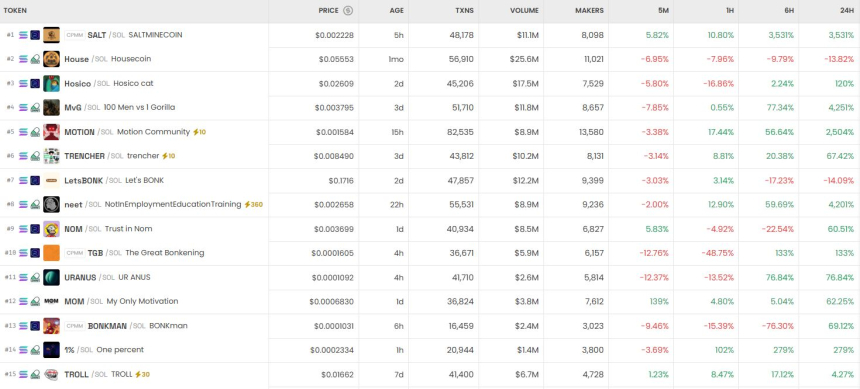
Task: Click TROLL age 7d
Action: click(399, 374)
